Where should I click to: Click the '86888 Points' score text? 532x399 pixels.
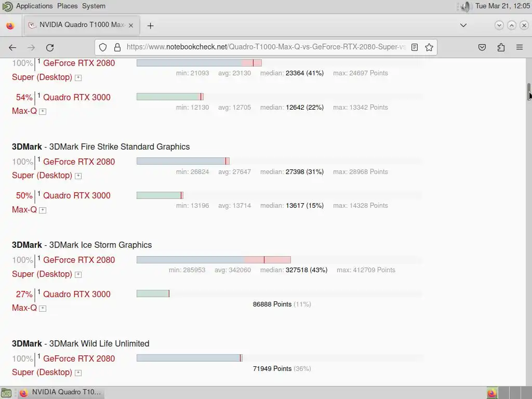coord(272,304)
